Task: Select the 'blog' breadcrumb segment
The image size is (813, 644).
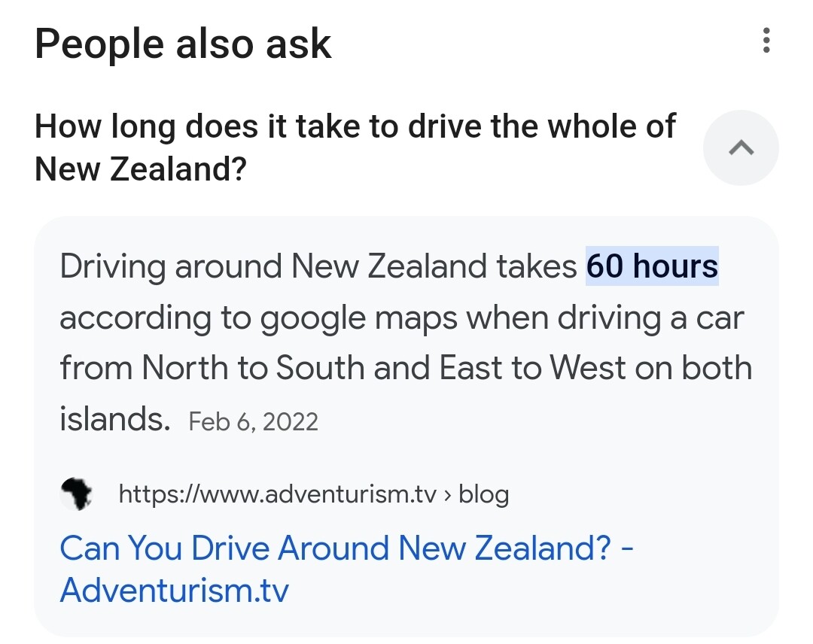Action: (x=484, y=494)
